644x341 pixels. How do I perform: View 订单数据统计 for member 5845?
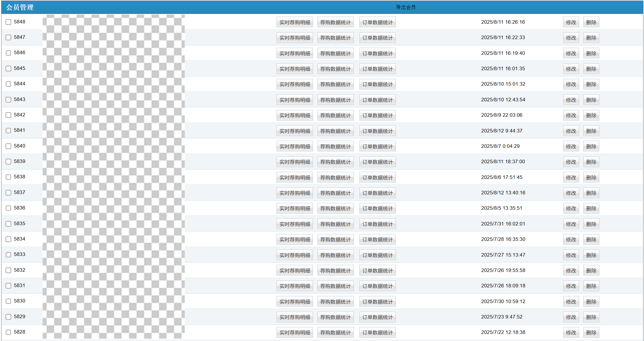[377, 69]
